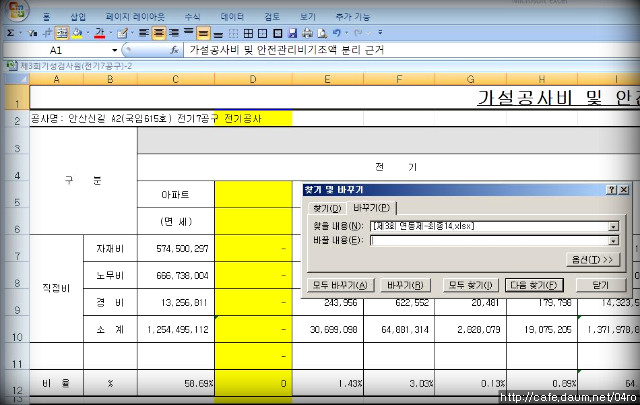
Task: Open the 삽입 ribbon tab
Action: pos(78,17)
